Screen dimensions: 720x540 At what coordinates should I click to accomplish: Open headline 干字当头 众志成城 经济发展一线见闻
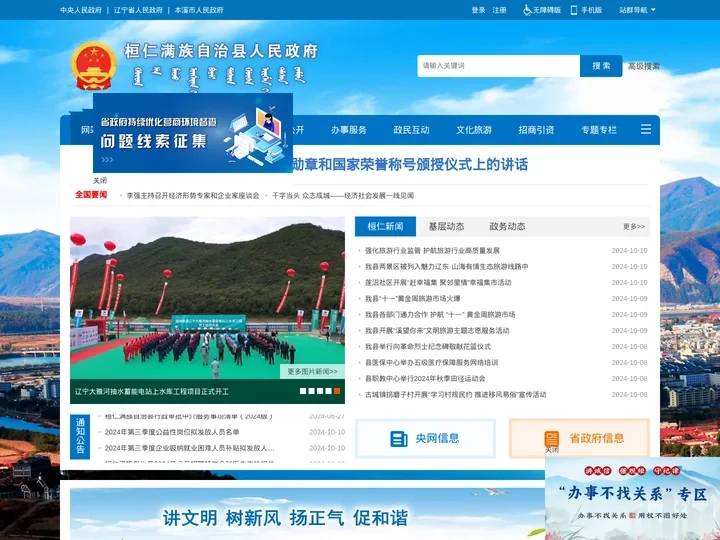point(343,196)
